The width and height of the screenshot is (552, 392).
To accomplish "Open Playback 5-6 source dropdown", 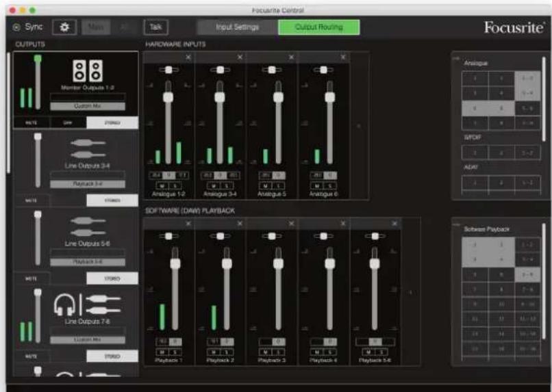I will 88,262.
